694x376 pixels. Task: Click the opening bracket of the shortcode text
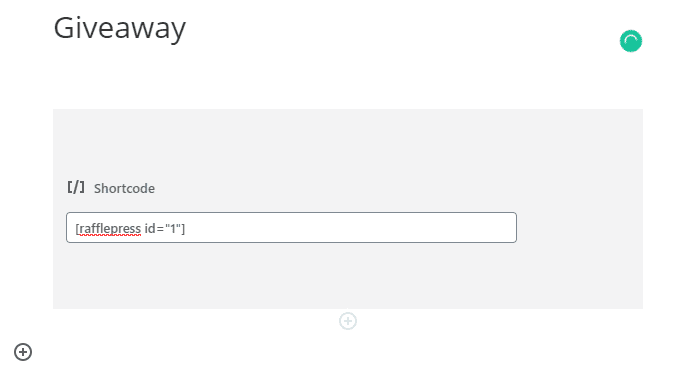(77, 229)
